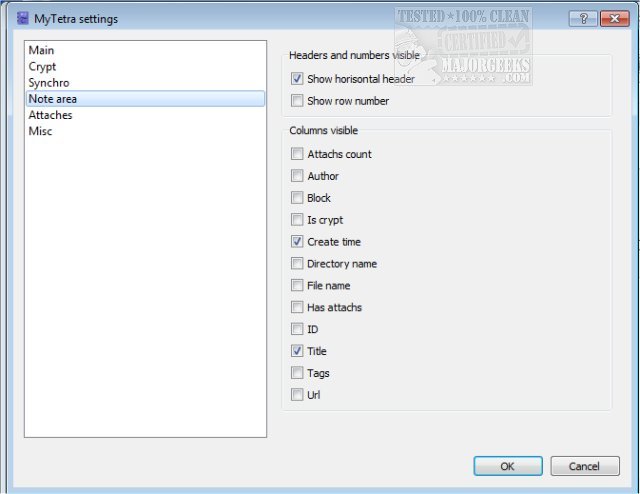The height and width of the screenshot is (494, 640).
Task: Click the MyTetra app icon in title bar
Action: [22, 18]
